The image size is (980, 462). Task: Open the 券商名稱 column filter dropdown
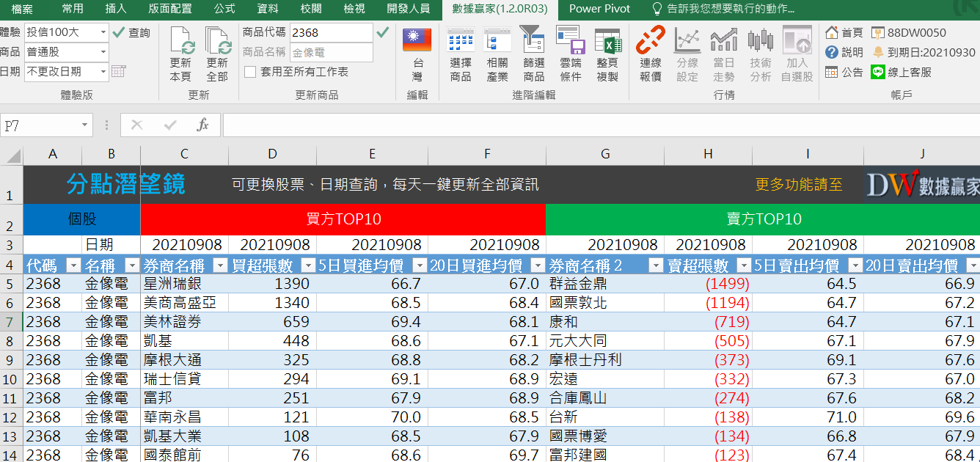[220, 265]
